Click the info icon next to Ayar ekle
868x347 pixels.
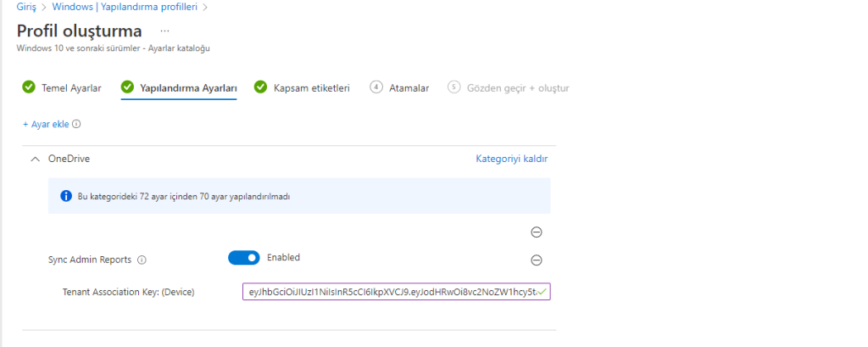pyautogui.click(x=76, y=124)
